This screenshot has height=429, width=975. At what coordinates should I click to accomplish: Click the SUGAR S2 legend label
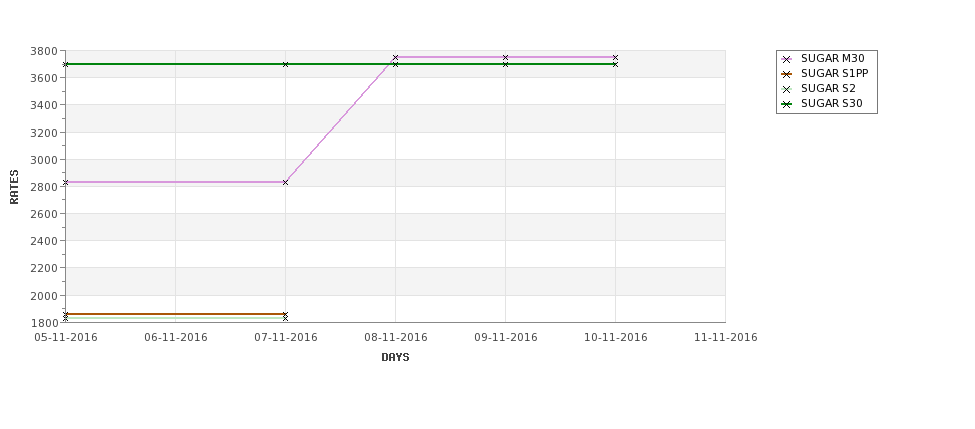(828, 88)
